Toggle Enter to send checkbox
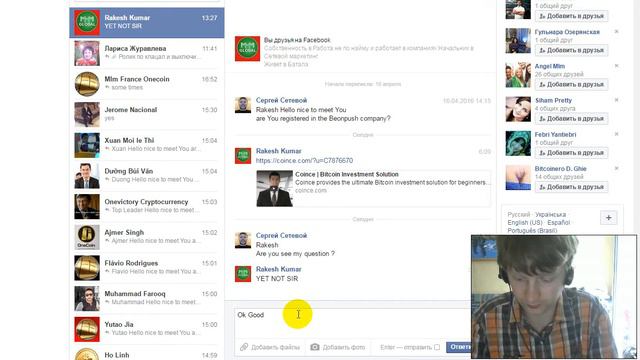The height and width of the screenshot is (360, 640). tap(437, 347)
